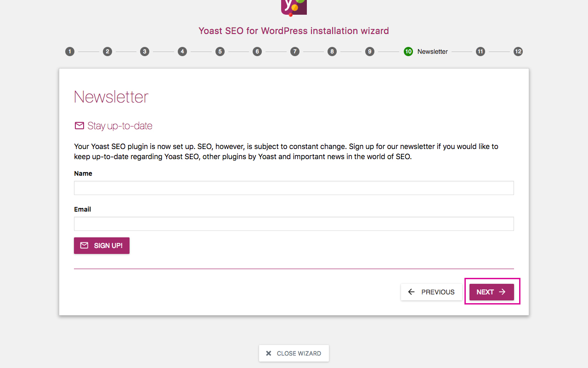Go to wizard step 2
The height and width of the screenshot is (368, 588).
pyautogui.click(x=107, y=52)
